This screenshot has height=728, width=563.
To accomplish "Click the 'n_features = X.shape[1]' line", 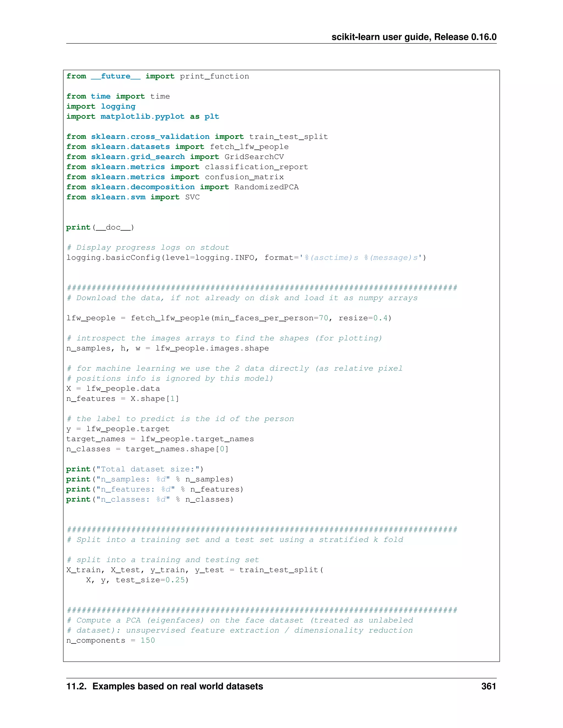I will point(123,399).
